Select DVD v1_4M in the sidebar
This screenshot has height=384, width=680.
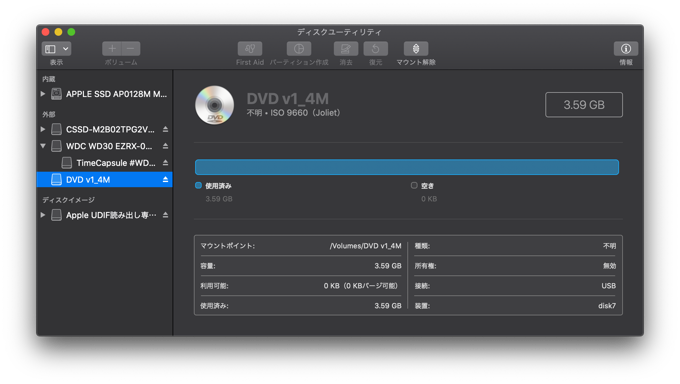pos(105,180)
